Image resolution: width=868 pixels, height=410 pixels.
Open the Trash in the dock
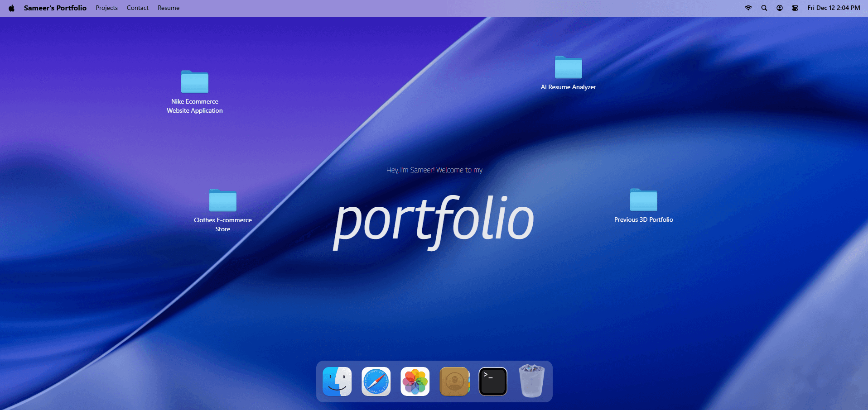(x=532, y=381)
